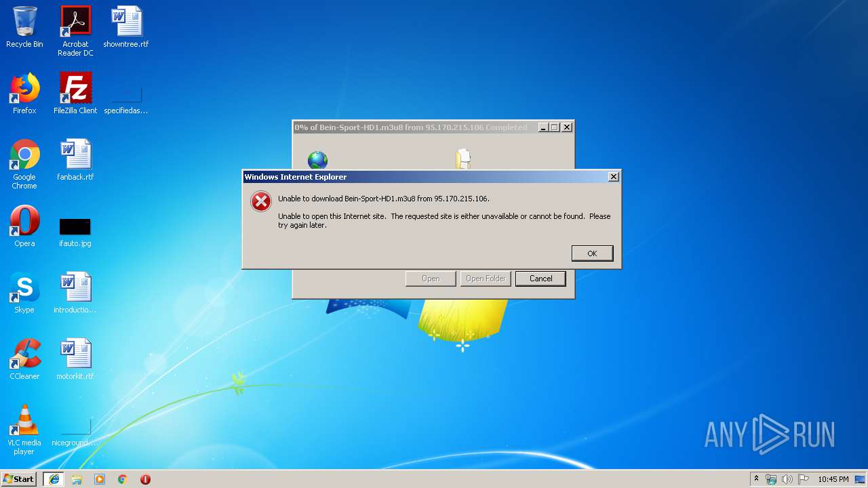
Task: Click the volume speaker tray icon
Action: [787, 479]
